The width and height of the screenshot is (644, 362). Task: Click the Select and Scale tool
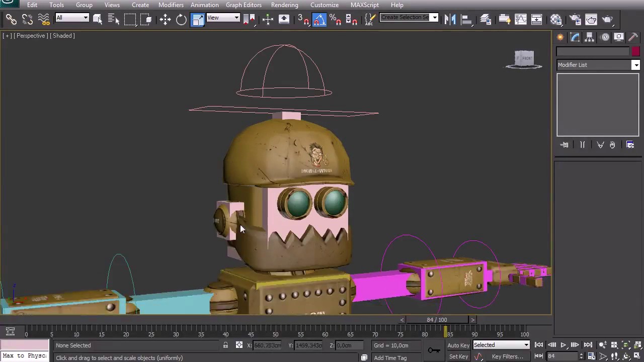(198, 20)
